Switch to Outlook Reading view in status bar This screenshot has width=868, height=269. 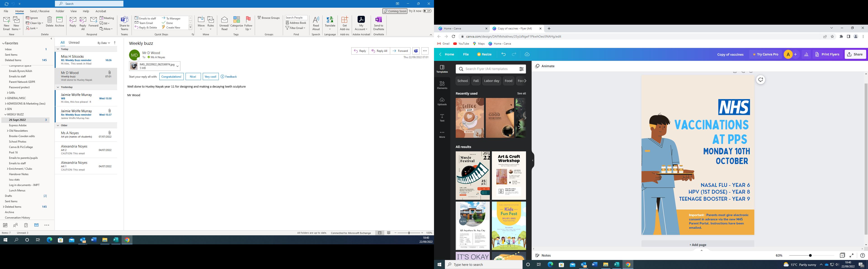(389, 233)
